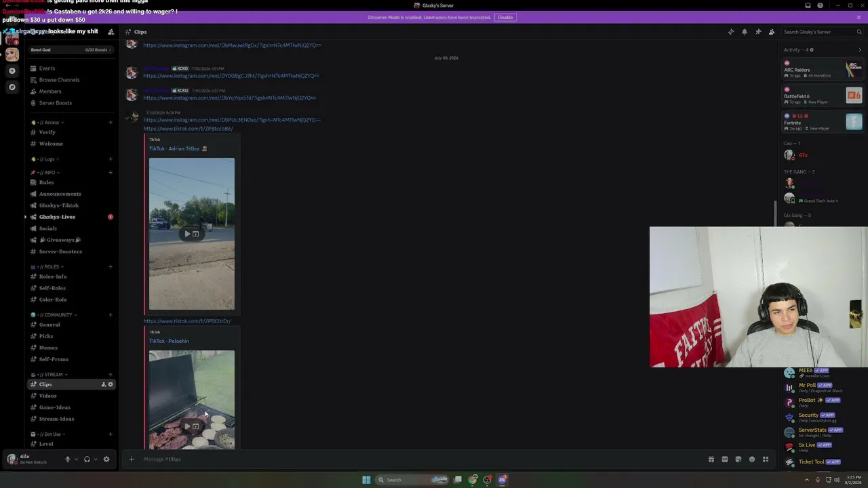Open the Fortnite activity card
Viewport: 868px width, 488px height.
pos(823,122)
